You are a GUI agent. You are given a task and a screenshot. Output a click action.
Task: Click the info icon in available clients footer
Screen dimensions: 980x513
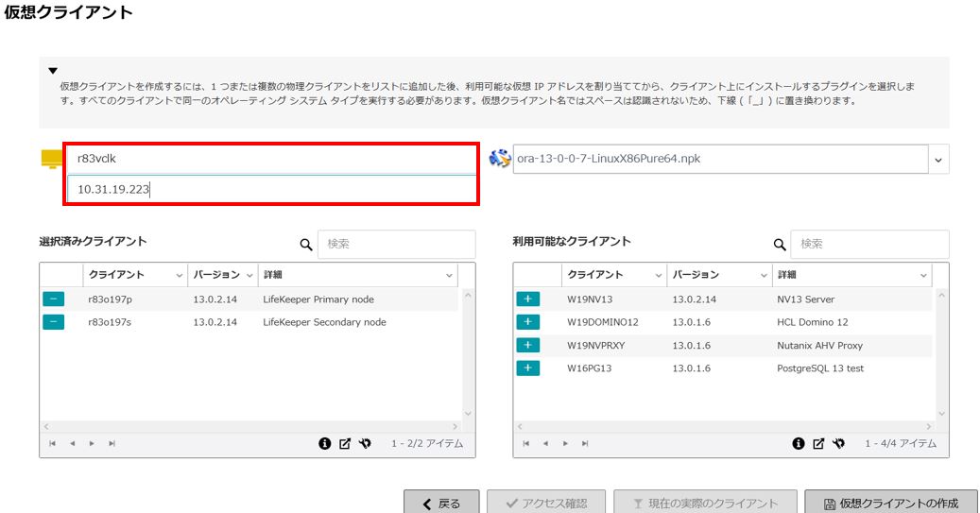[x=799, y=444]
